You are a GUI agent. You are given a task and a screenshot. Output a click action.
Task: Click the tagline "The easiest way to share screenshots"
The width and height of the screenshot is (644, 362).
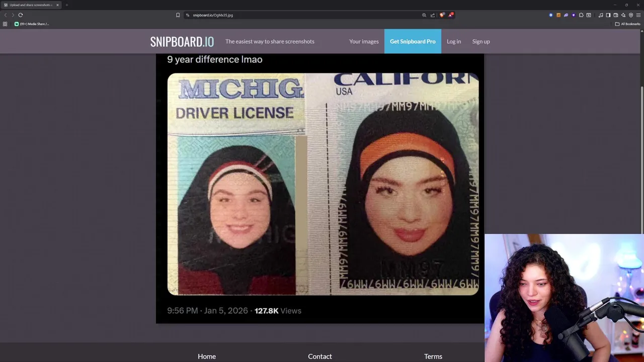coord(270,41)
